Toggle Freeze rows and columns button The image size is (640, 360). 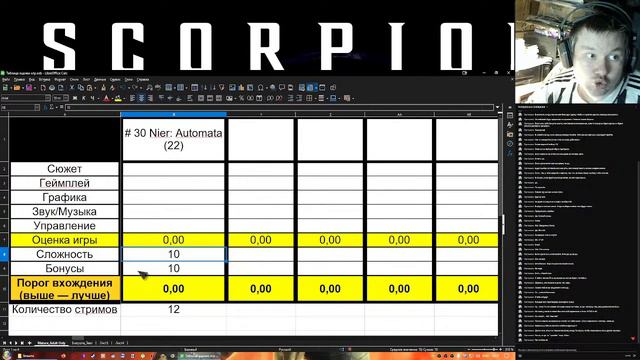coord(310,87)
